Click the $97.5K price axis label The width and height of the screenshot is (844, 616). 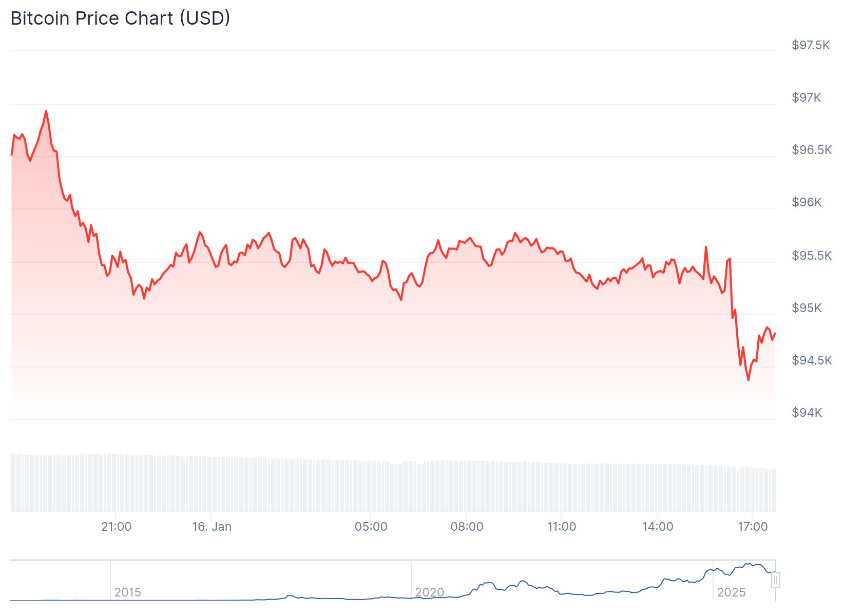[x=811, y=45]
